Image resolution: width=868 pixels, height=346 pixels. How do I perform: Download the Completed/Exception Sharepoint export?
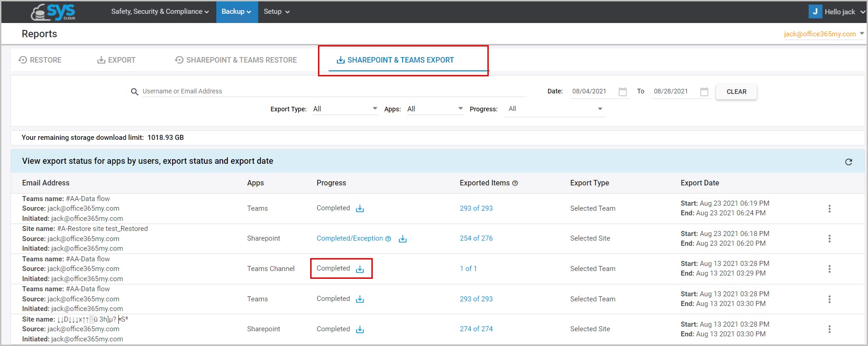(x=403, y=239)
